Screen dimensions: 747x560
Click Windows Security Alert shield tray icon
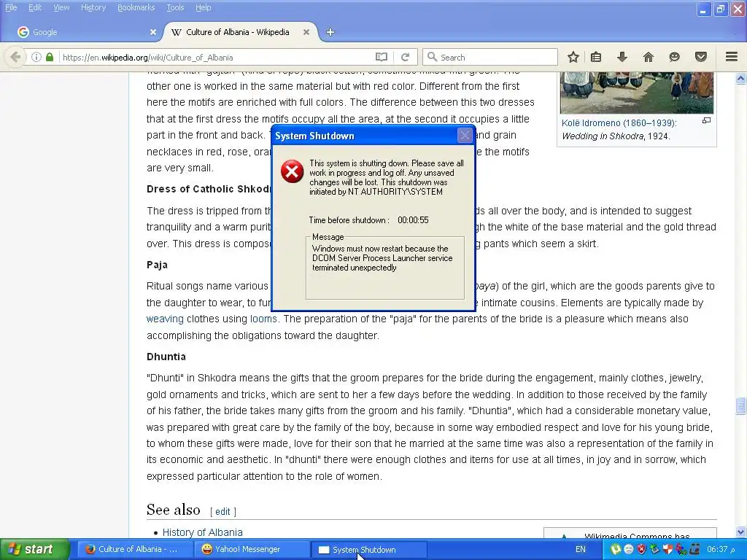[x=641, y=550]
